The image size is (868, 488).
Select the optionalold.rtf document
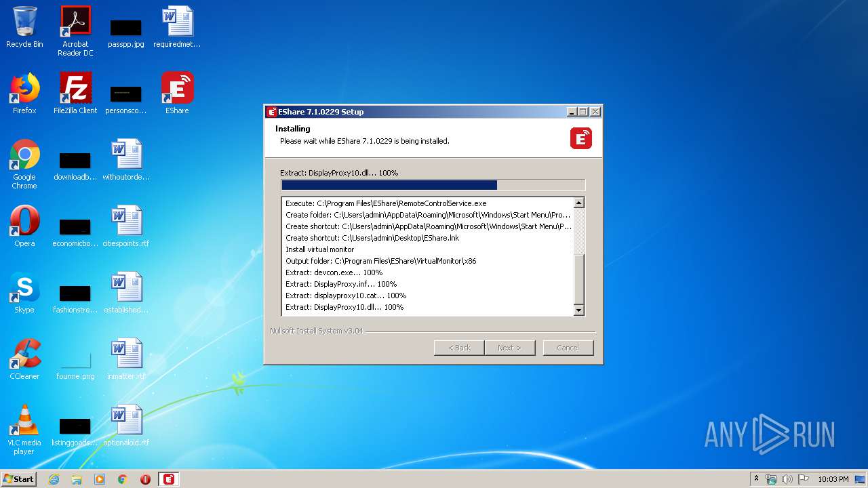pyautogui.click(x=126, y=426)
